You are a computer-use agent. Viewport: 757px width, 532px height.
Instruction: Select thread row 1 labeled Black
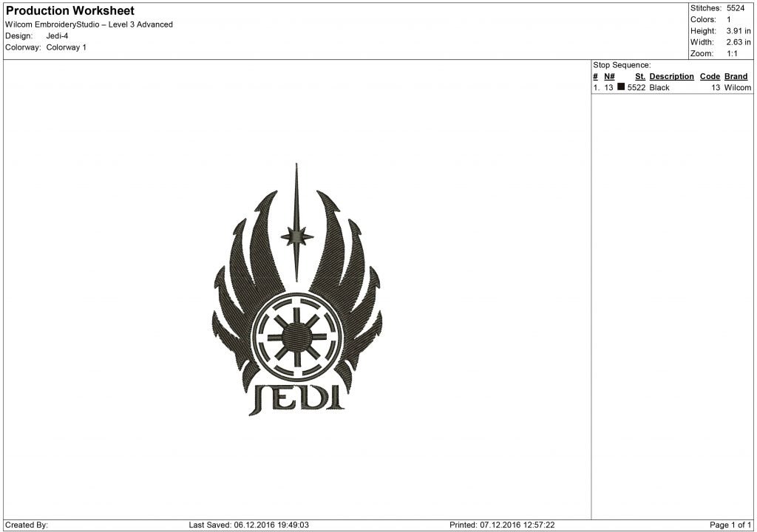658,87
